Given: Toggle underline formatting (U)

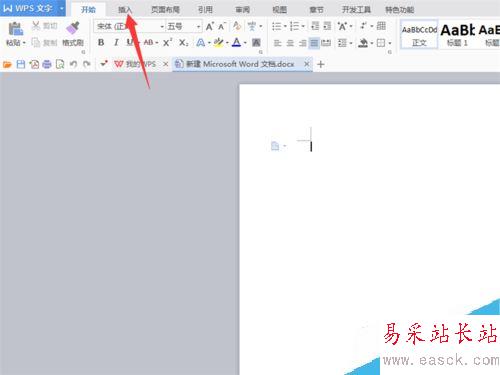Looking at the screenshot, I should pyautogui.click(x=129, y=42).
